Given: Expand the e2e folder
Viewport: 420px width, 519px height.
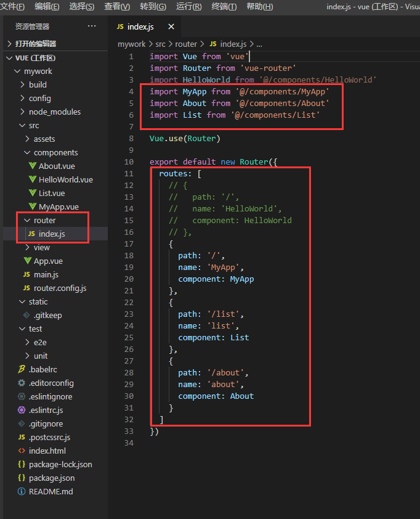Looking at the screenshot, I should pyautogui.click(x=27, y=342).
